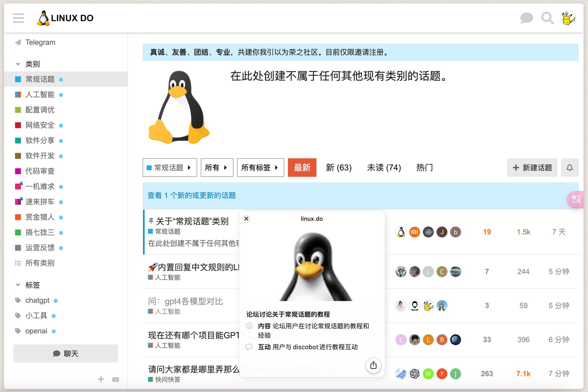Click the large Tux category logo image

[179, 107]
